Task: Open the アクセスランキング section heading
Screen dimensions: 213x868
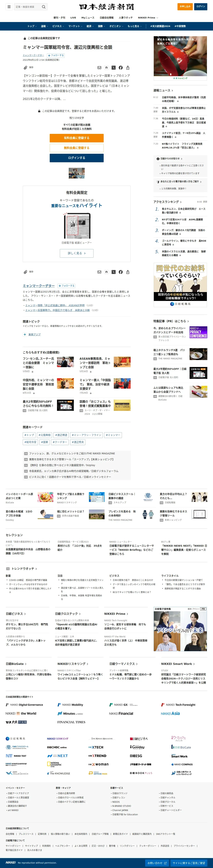Action: point(168,202)
